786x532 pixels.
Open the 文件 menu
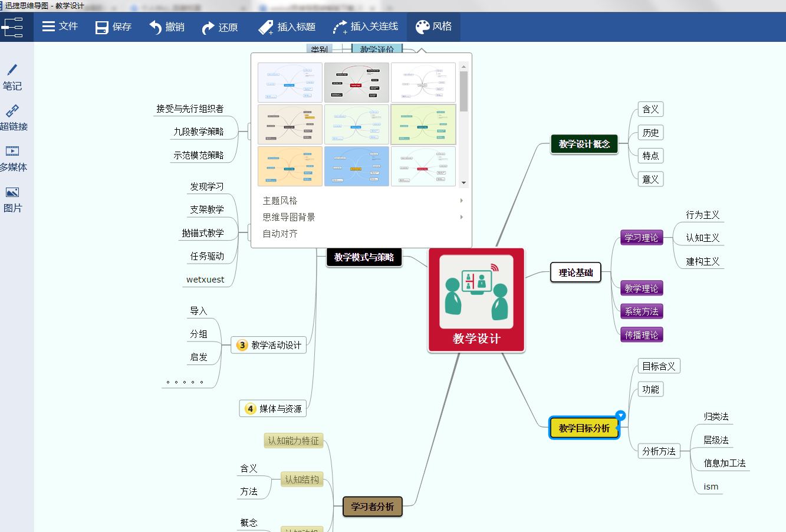(60, 26)
